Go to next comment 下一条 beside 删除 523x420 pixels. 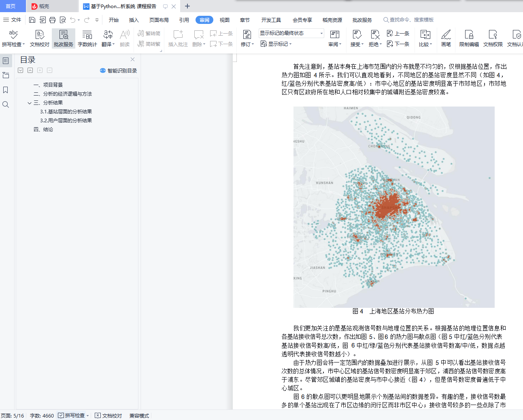[x=221, y=44]
